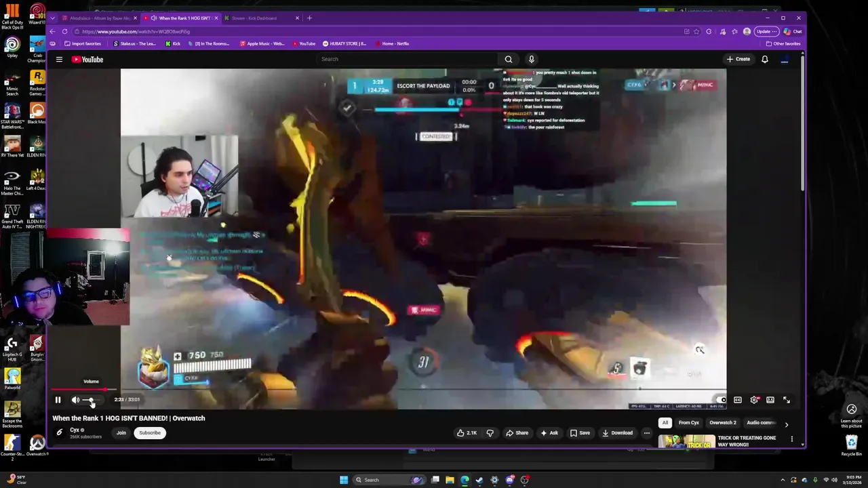Open File Explorer from the taskbar

pos(450,480)
